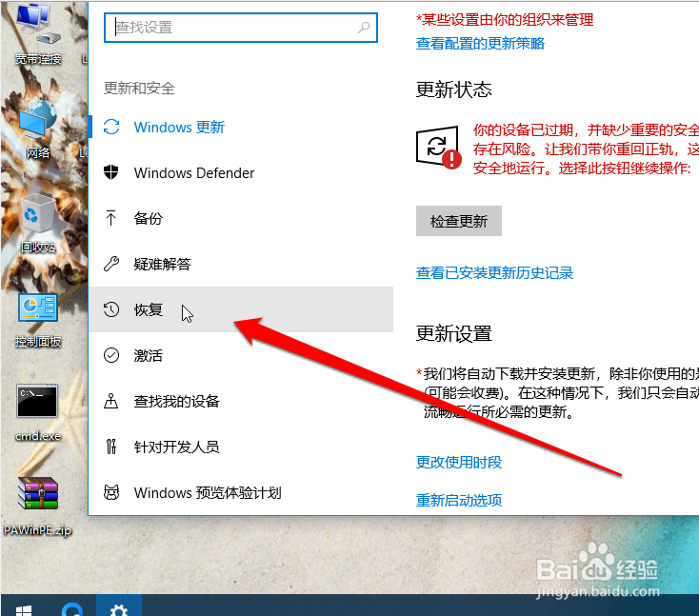Focus the 查找设置 search field

pyautogui.click(x=241, y=28)
